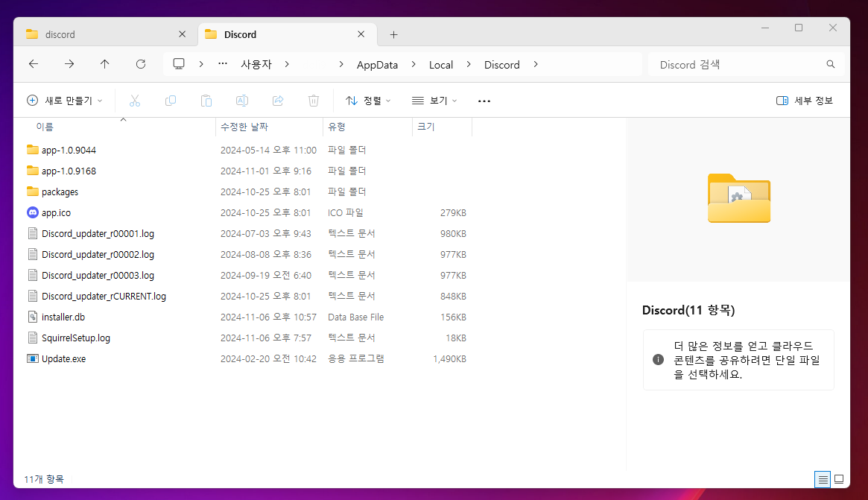Viewport: 868px width, 500px height.
Task: Close the active Discord tab
Action: (361, 34)
